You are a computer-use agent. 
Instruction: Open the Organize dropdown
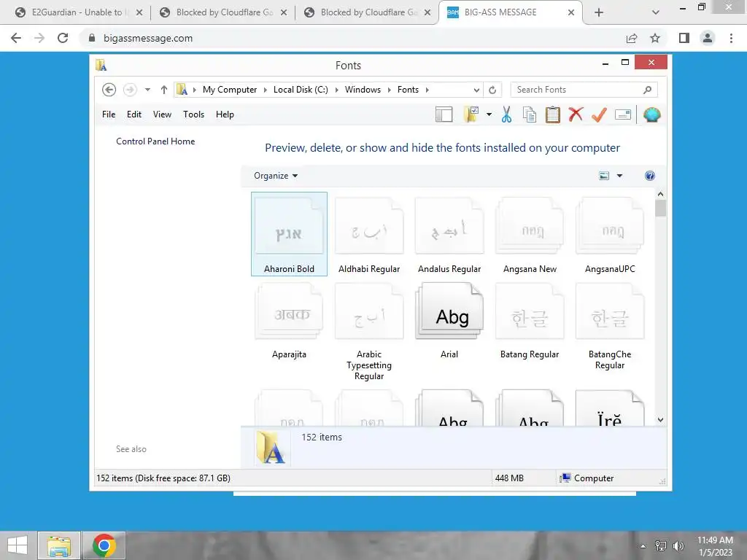(275, 176)
